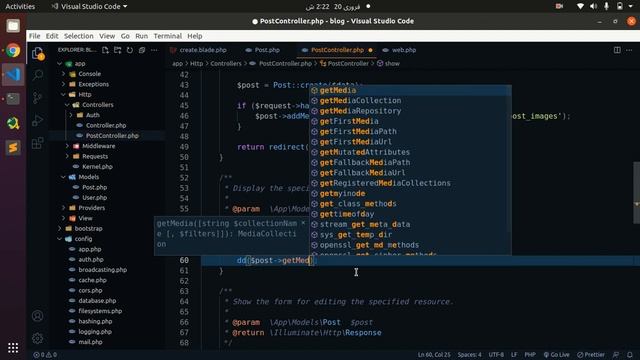Open Run and Debug view icon
This screenshot has width=640, height=360.
tap(38, 120)
